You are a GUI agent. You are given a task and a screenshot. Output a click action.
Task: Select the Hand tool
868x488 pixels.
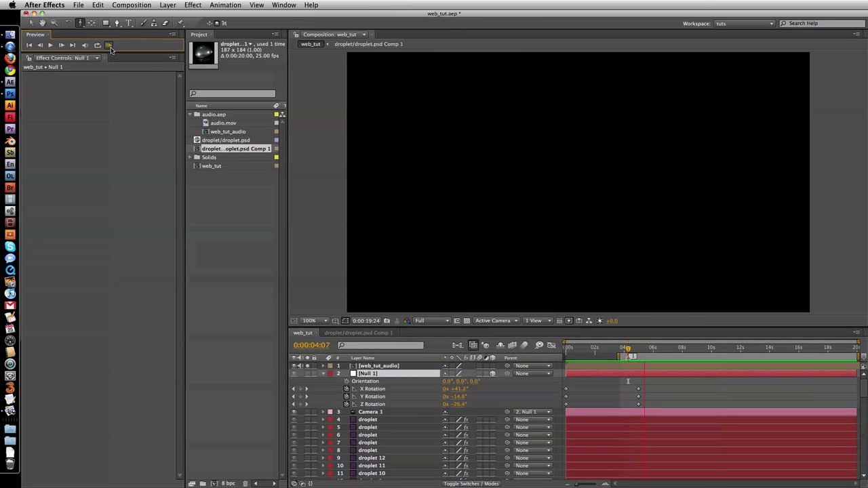pyautogui.click(x=42, y=23)
